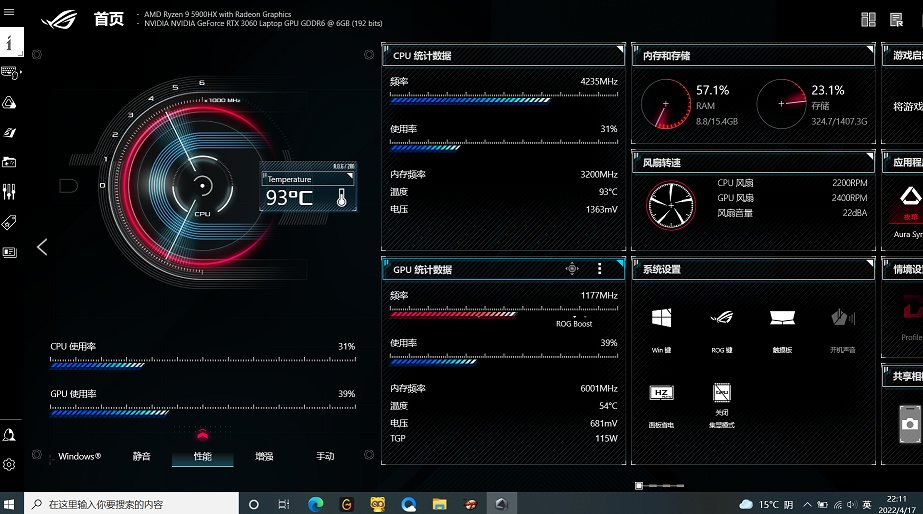Click the CPU temperature 93°C value in stats
Screen dimensions: 923x514
click(x=608, y=192)
